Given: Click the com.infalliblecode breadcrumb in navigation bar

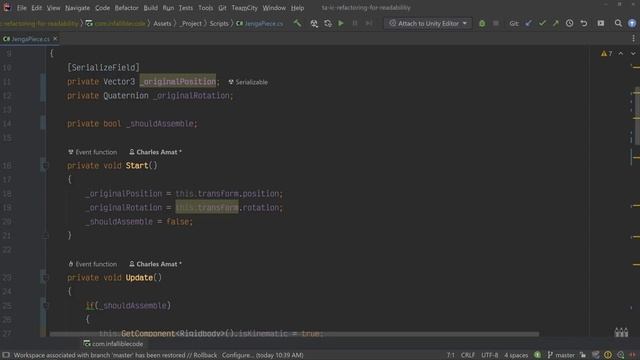Looking at the screenshot, I should pyautogui.click(x=116, y=24).
